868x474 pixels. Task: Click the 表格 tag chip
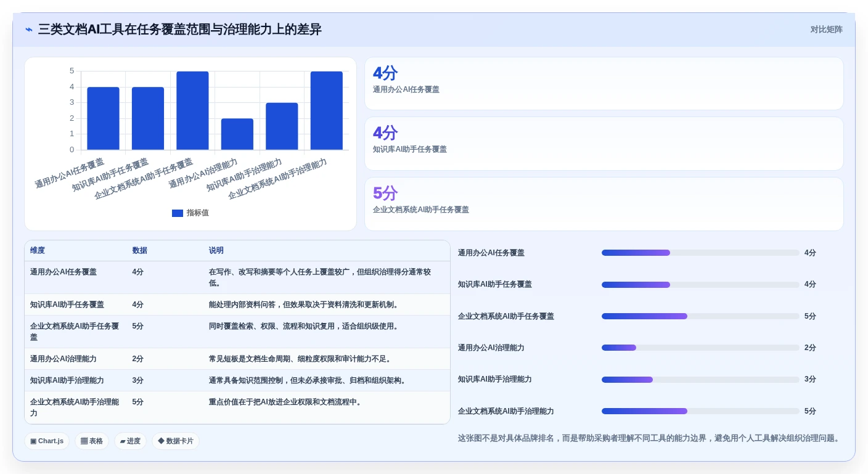point(92,441)
